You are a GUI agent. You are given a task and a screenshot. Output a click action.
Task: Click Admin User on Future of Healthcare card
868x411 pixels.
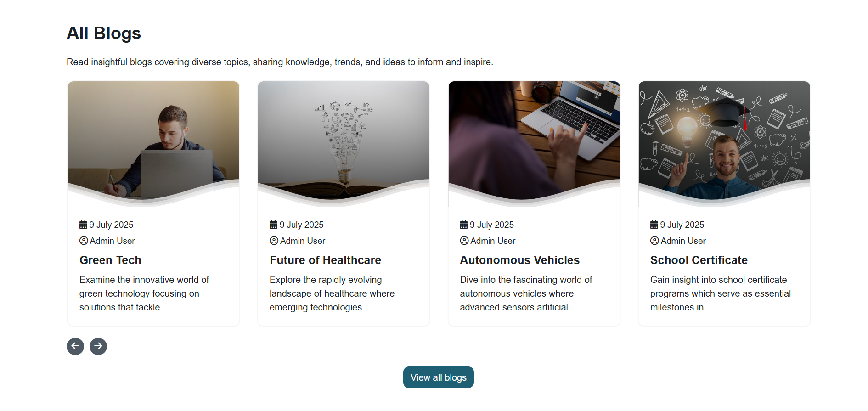[x=303, y=241]
